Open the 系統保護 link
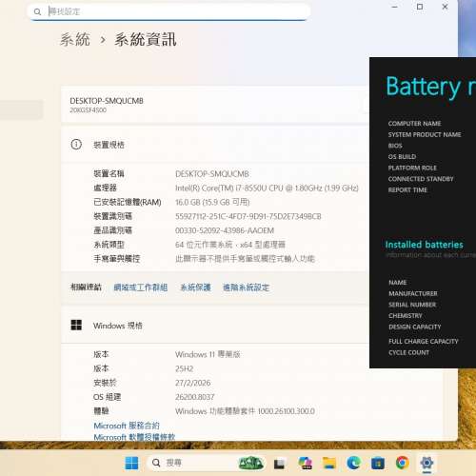The width and height of the screenshot is (476, 476). tap(195, 288)
